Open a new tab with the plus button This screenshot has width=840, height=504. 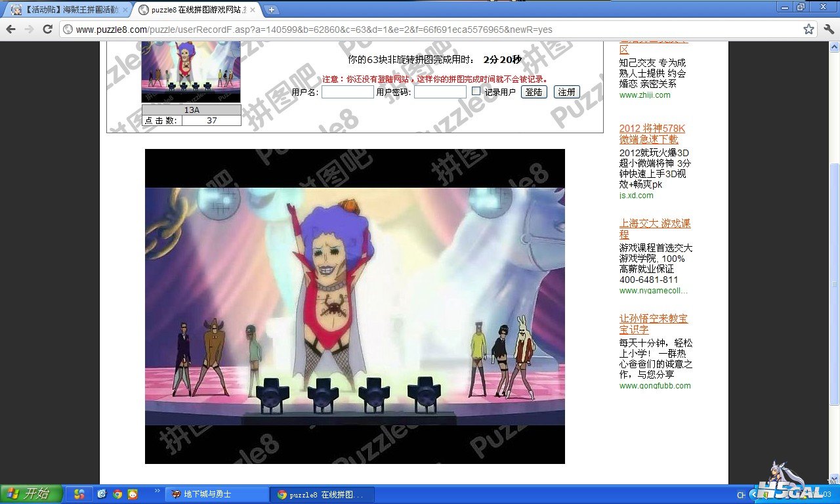271,10
